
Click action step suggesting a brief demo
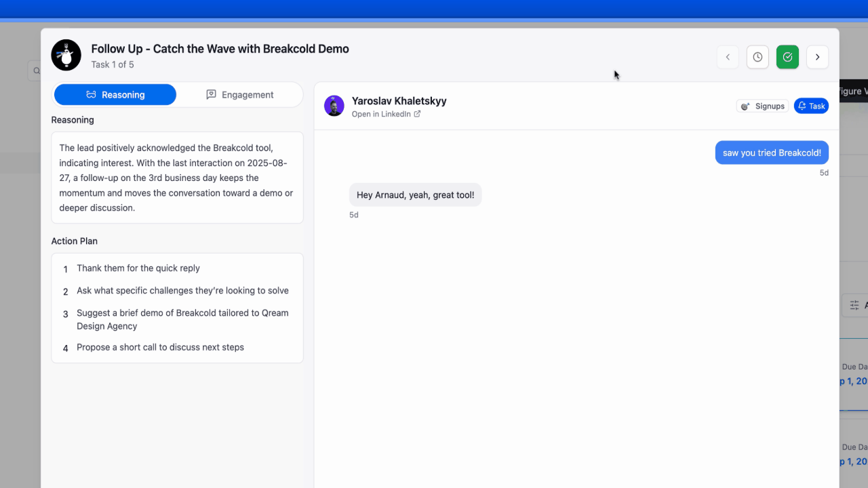click(182, 319)
